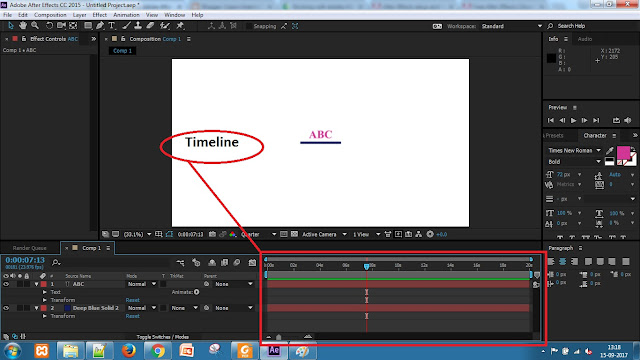Toggle the Transparency Grid in viewer

point(294,234)
